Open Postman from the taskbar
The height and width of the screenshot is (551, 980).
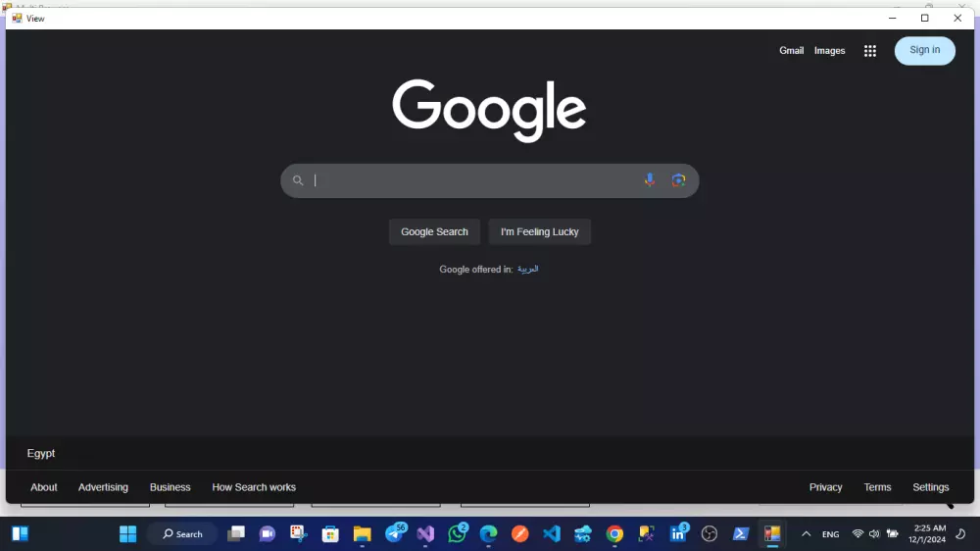[520, 534]
